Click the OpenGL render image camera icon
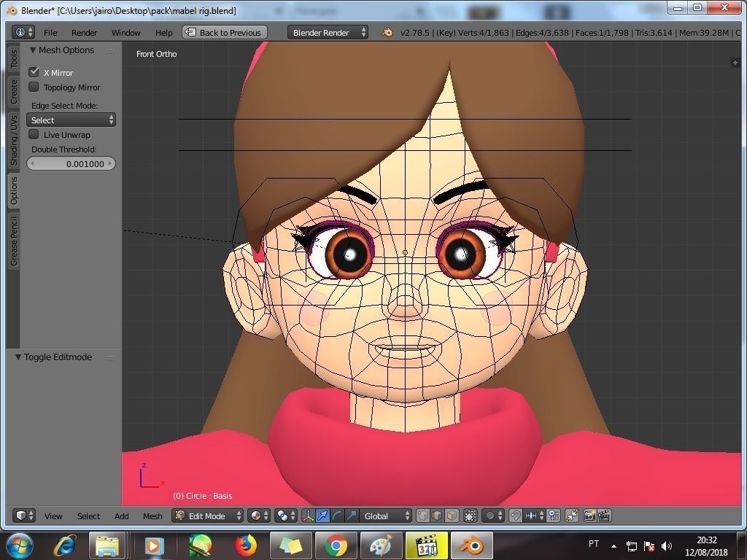This screenshot has width=747, height=560. tap(589, 516)
